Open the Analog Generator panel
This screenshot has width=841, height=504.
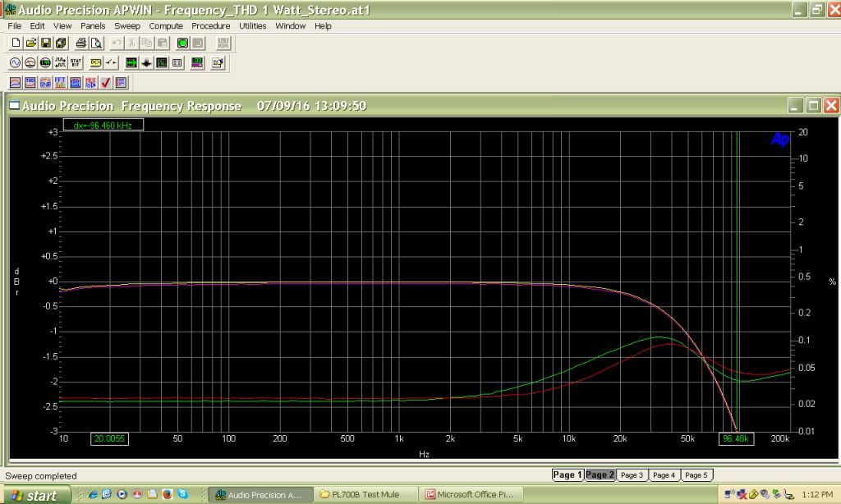click(15, 62)
